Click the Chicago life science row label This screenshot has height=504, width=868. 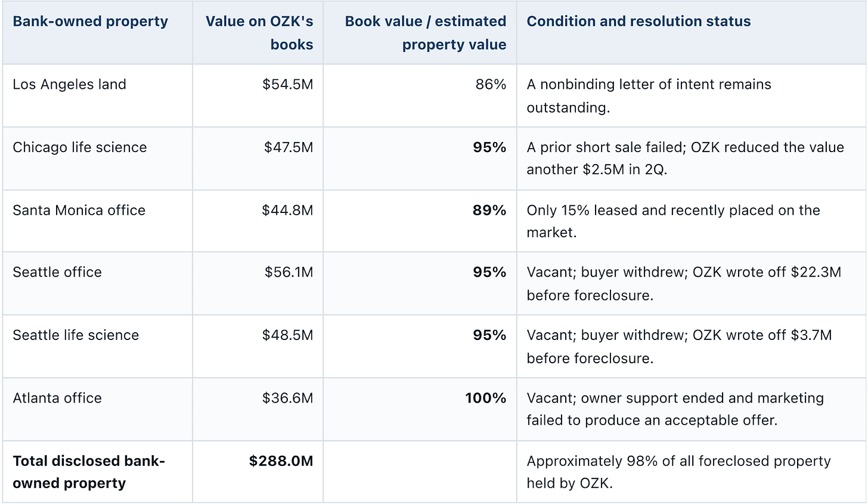point(79,147)
